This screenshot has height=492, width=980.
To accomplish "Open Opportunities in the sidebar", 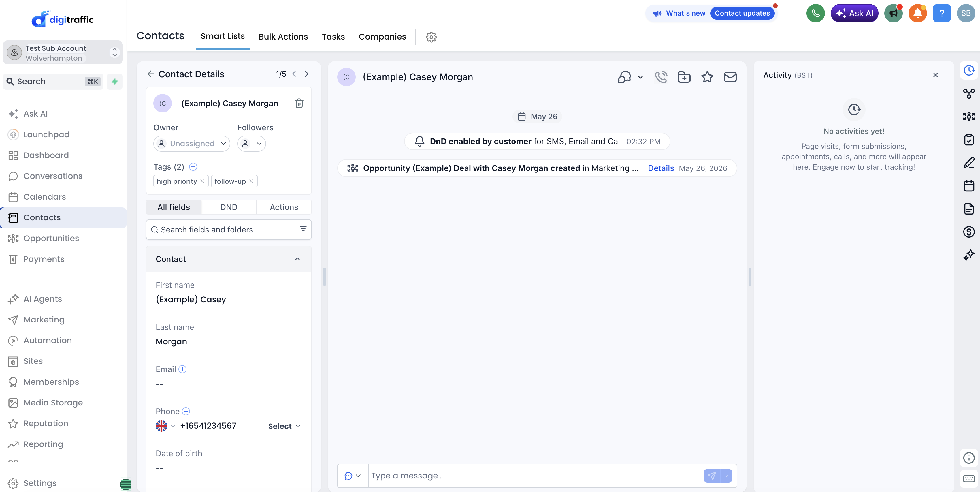I will pos(51,238).
